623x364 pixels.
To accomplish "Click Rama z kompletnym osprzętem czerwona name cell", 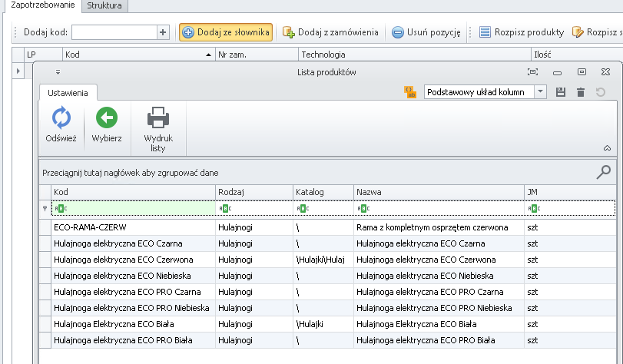I will 439,227.
